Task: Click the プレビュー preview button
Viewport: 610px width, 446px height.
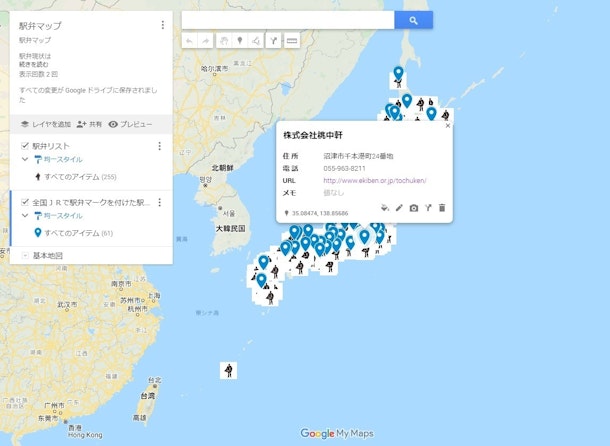Action: coord(130,124)
